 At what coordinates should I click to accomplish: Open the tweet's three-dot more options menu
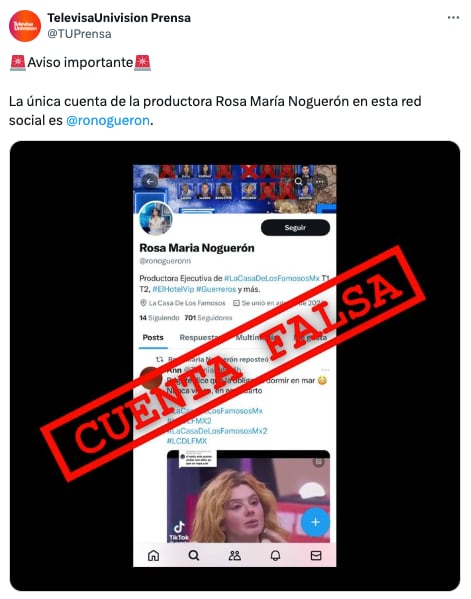[453, 18]
